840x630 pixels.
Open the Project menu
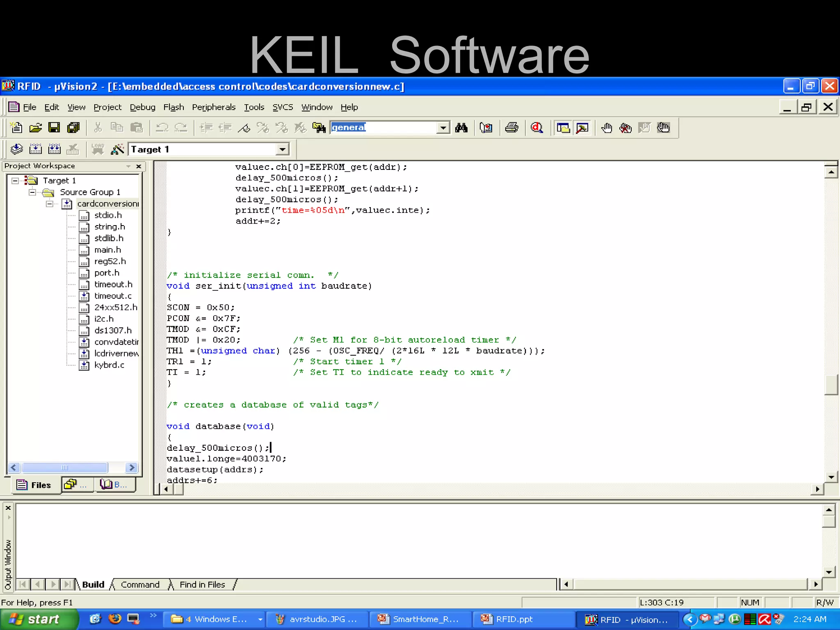[x=107, y=107]
